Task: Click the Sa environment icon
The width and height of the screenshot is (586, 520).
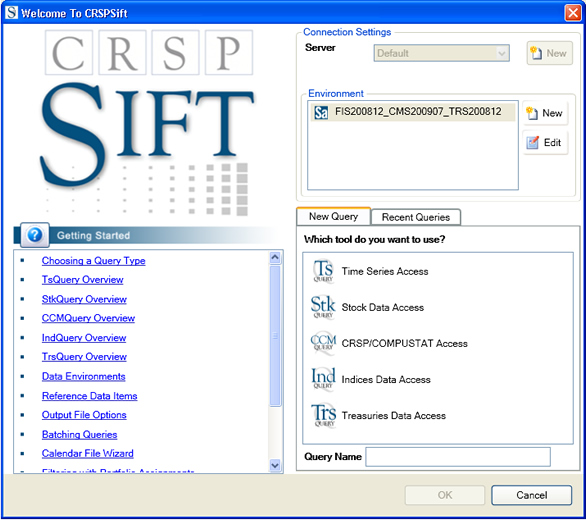Action: pyautogui.click(x=321, y=112)
